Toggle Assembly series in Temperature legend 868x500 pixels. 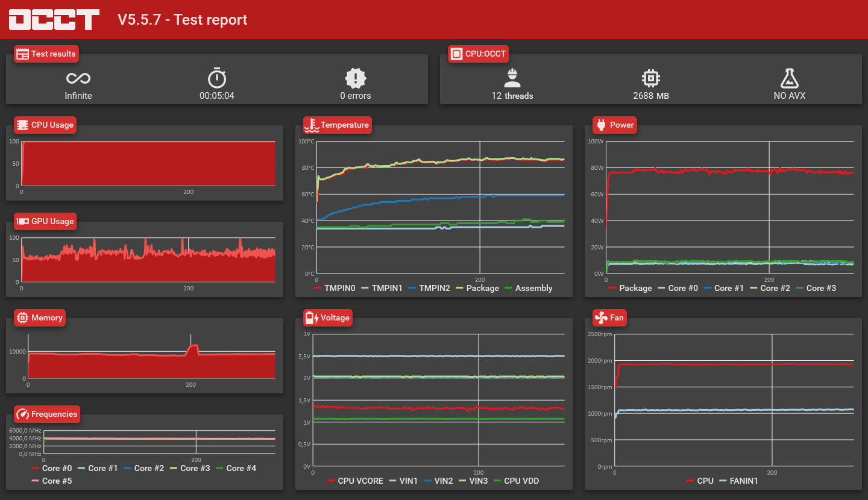click(528, 288)
